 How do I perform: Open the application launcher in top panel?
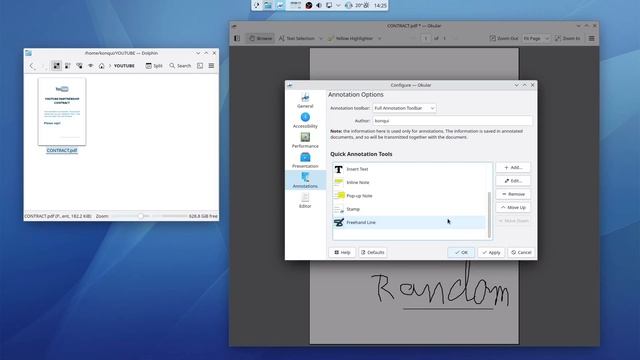point(257,5)
